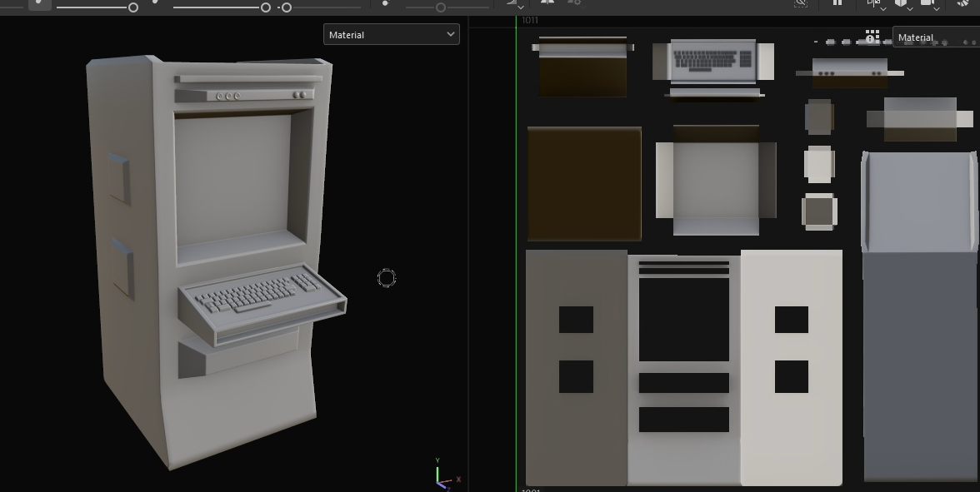
Task: Click the lazy mouse icon
Action: pos(516,3)
